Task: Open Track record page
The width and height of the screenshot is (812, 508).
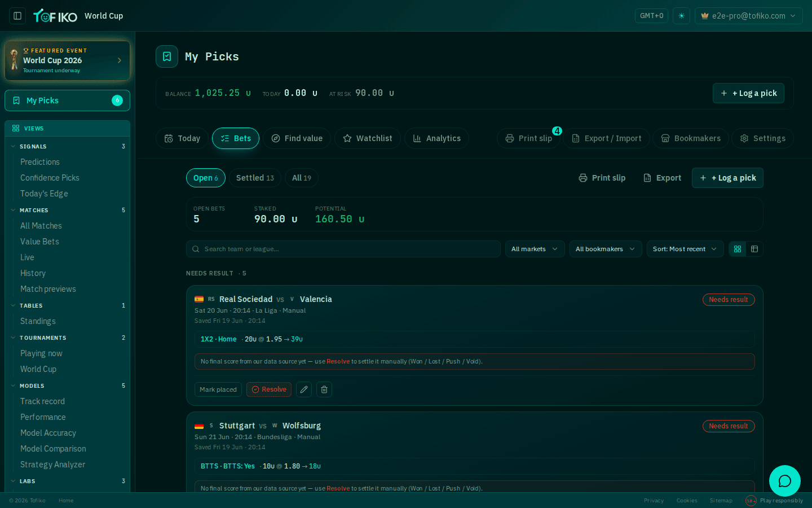Action: tap(42, 401)
